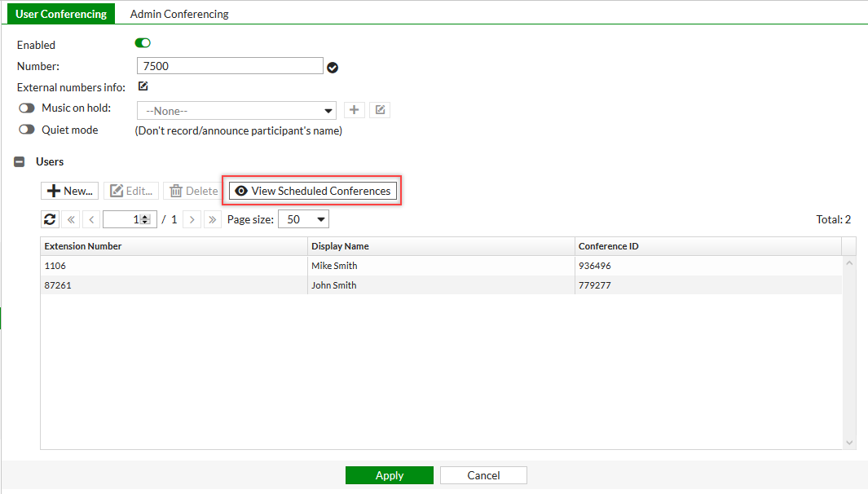
Task: Click the table scrollbar down arrow
Action: (849, 443)
